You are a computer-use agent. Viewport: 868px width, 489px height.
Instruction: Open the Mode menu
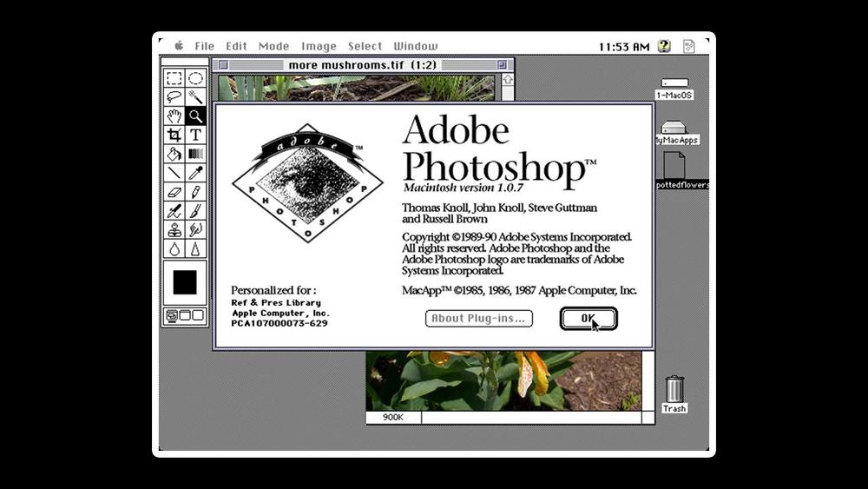(x=274, y=46)
